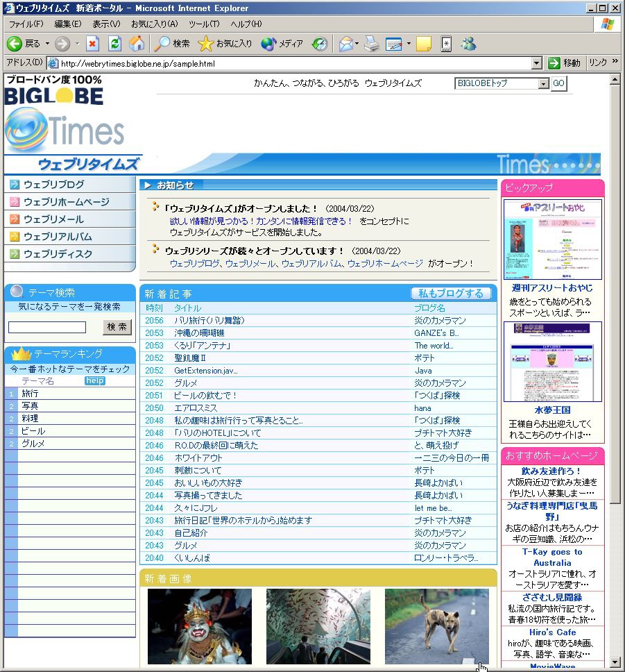Click the help button in theme ranking
The width and height of the screenshot is (625, 672).
click(x=94, y=380)
